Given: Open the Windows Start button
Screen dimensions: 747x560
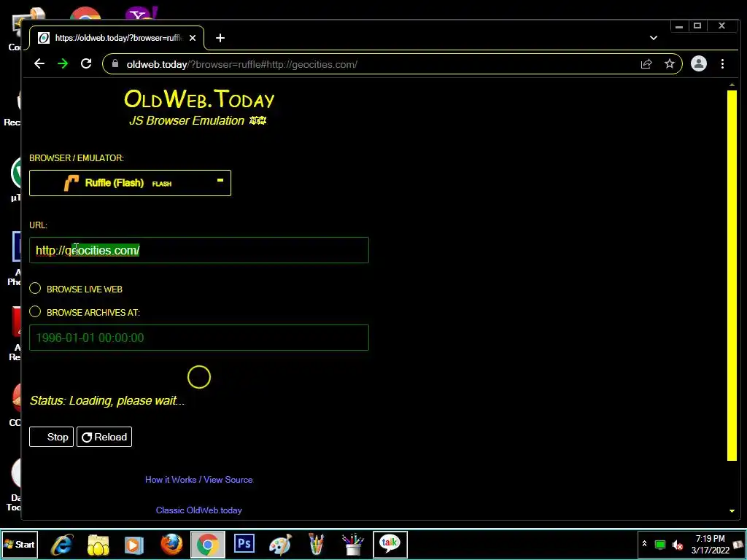Looking at the screenshot, I should [20, 544].
